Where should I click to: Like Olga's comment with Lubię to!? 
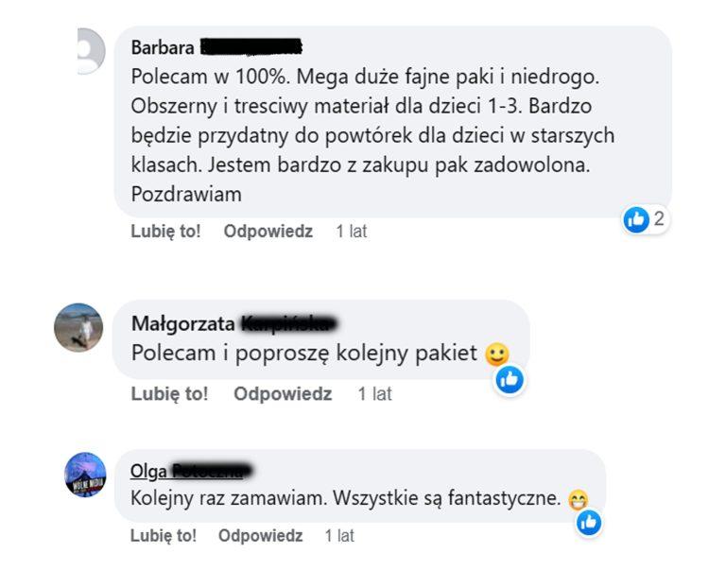click(164, 536)
